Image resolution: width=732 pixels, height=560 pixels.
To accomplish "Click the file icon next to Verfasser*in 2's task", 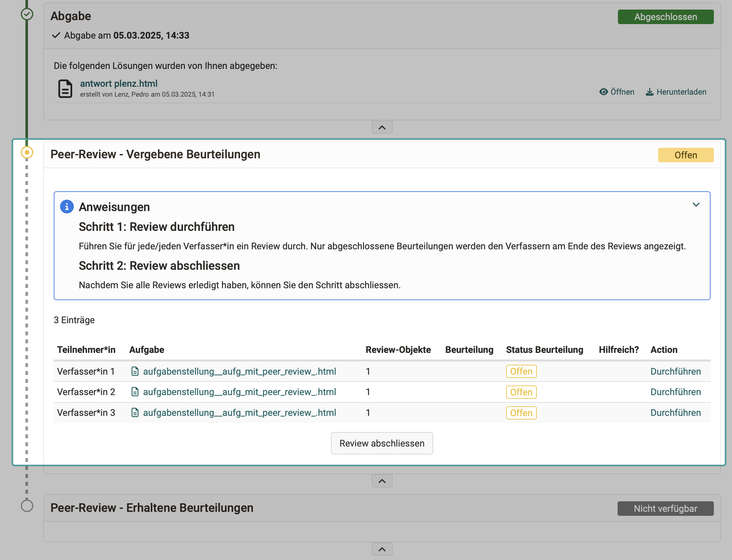I will [x=135, y=392].
